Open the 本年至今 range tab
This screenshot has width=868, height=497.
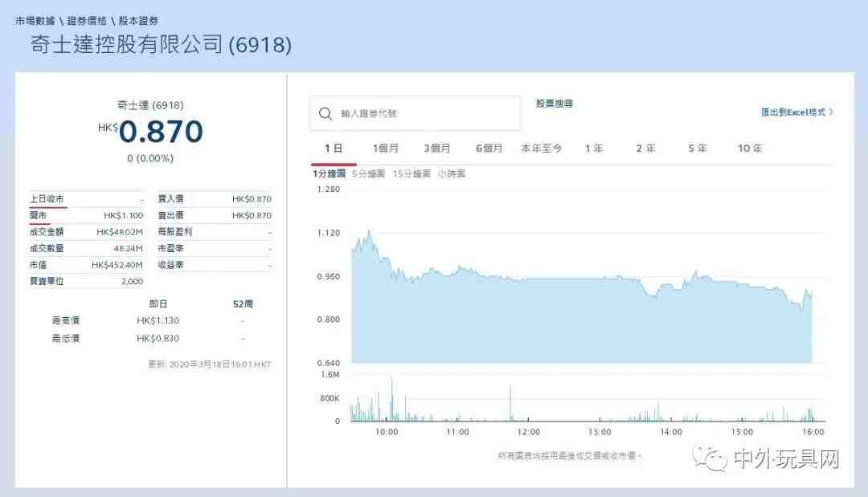point(542,149)
